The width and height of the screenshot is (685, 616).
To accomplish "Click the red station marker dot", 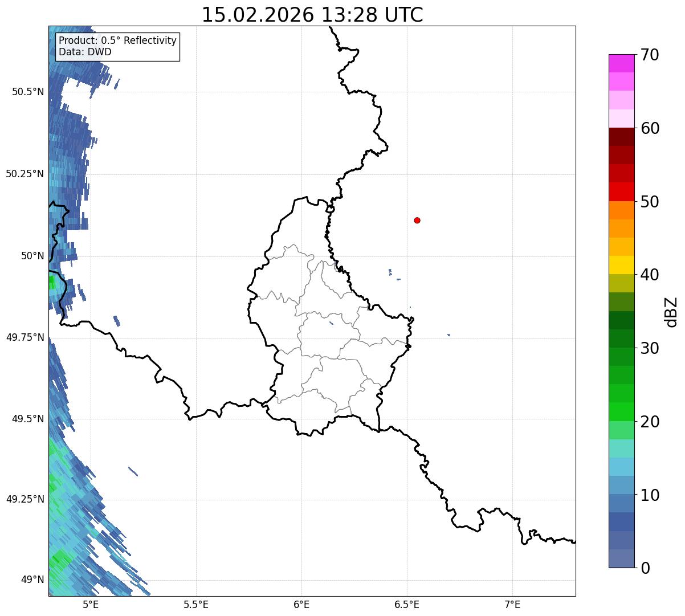I will (x=417, y=221).
